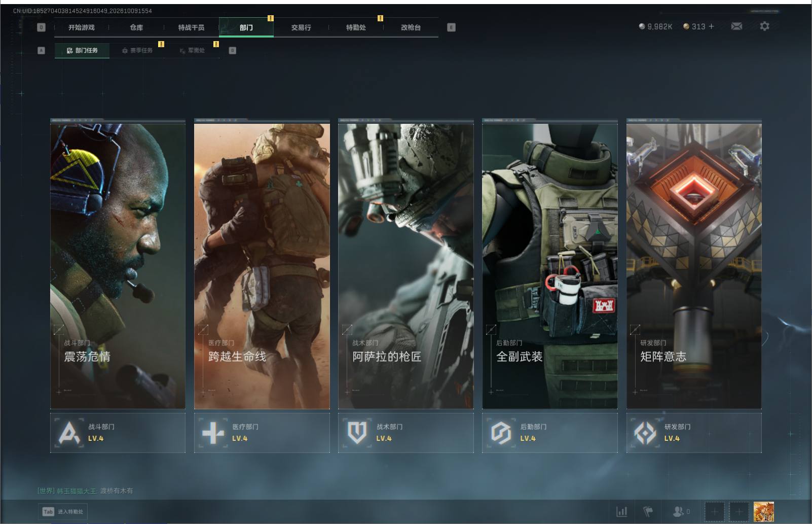Click the 医疗部门 cross emblem icon
812x524 pixels.
tap(213, 433)
